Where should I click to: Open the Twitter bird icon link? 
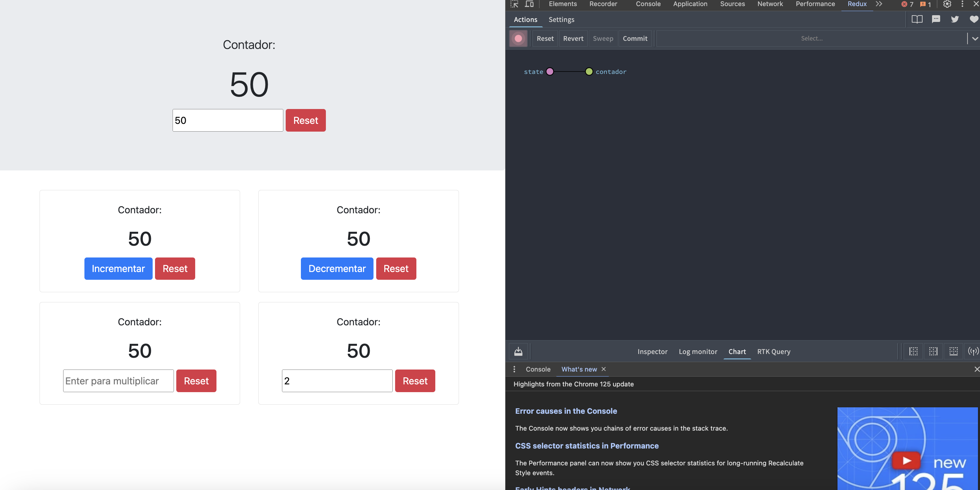(955, 19)
